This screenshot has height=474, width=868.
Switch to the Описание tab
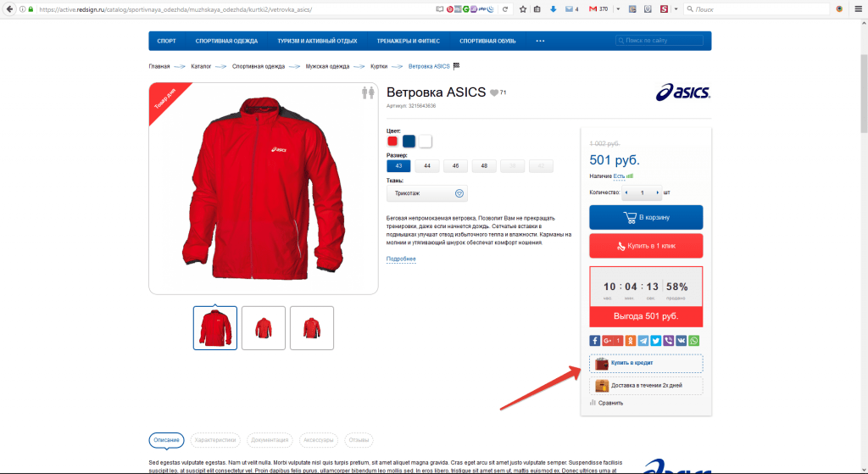click(167, 440)
